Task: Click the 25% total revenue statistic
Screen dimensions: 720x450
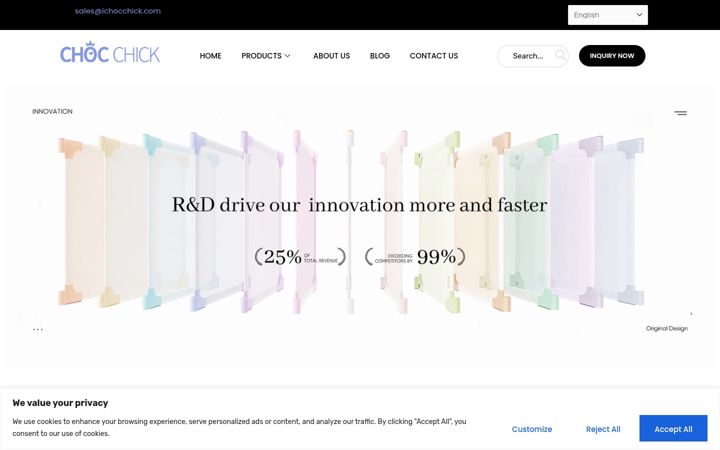Action: (x=300, y=256)
